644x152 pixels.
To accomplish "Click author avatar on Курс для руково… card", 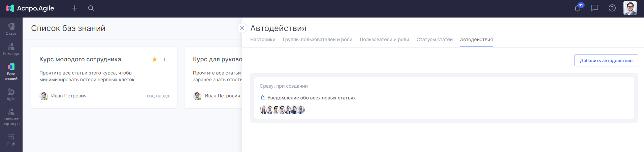I will (197, 96).
